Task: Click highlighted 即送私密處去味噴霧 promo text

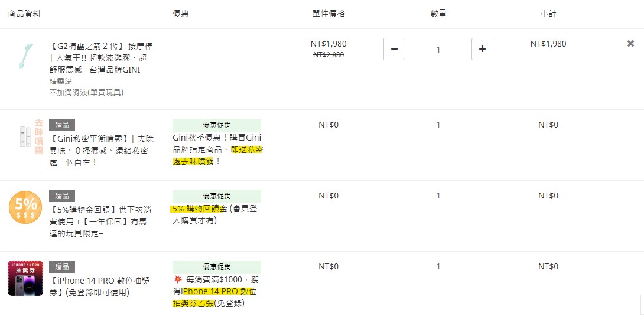Action: coord(217,155)
